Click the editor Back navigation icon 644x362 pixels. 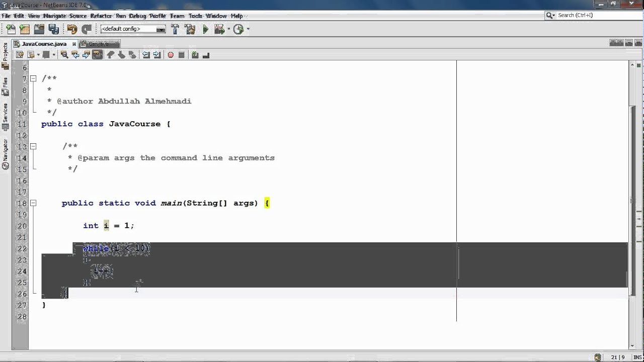[x=31, y=55]
